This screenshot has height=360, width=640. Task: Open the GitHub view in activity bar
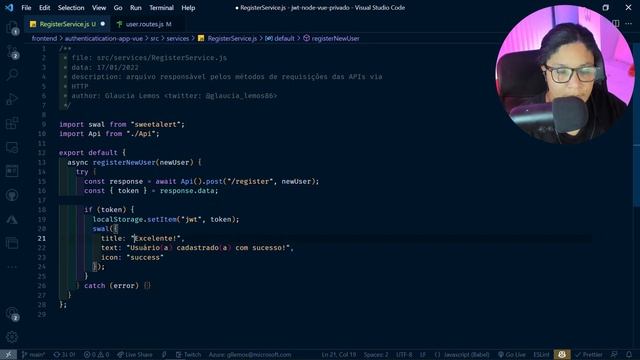tap(12, 195)
